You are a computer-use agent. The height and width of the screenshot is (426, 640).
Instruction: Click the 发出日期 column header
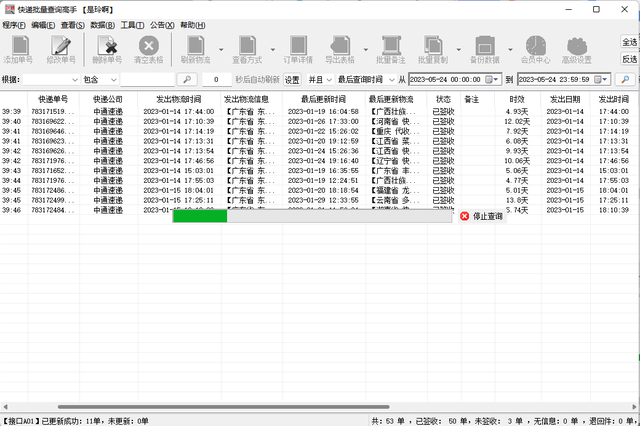(x=565, y=99)
